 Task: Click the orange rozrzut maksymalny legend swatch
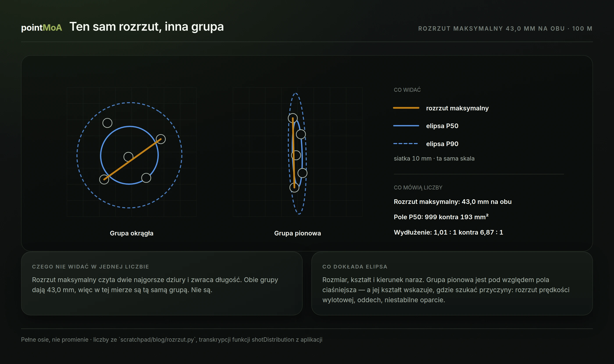tap(406, 108)
